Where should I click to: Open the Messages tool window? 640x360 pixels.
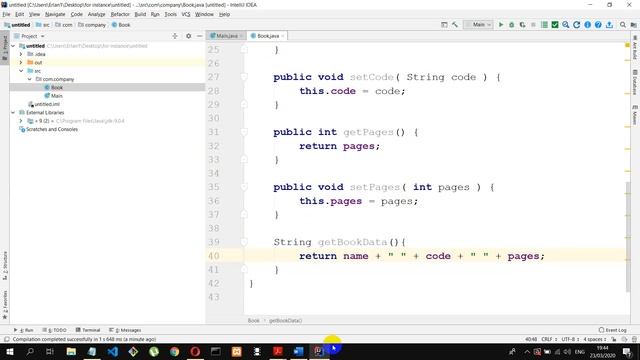[125, 330]
